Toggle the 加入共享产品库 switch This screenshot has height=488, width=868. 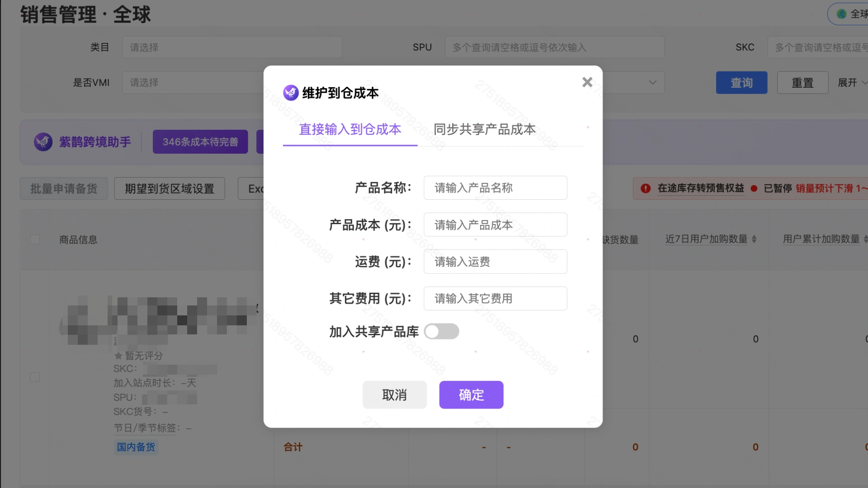point(442,332)
